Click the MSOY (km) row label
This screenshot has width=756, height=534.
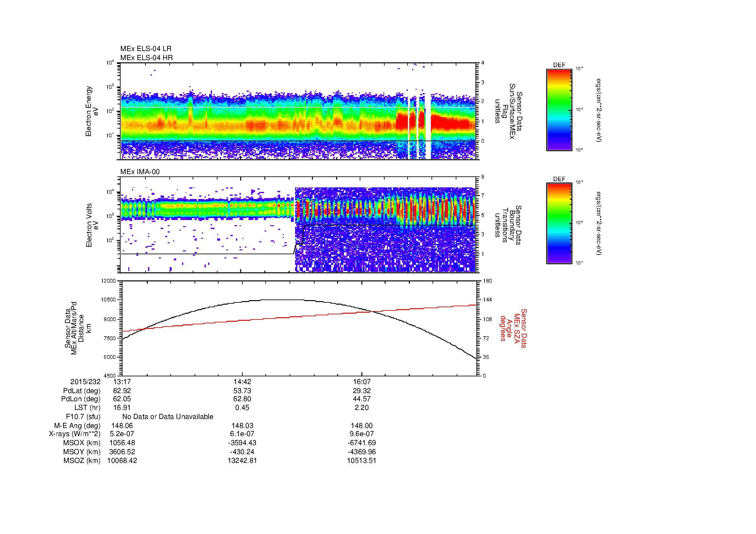pos(82,452)
